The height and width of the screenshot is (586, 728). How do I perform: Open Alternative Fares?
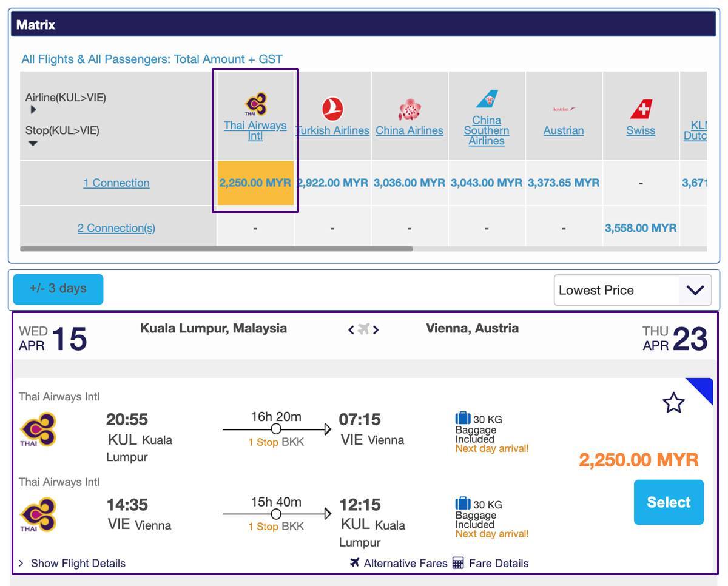(x=405, y=564)
